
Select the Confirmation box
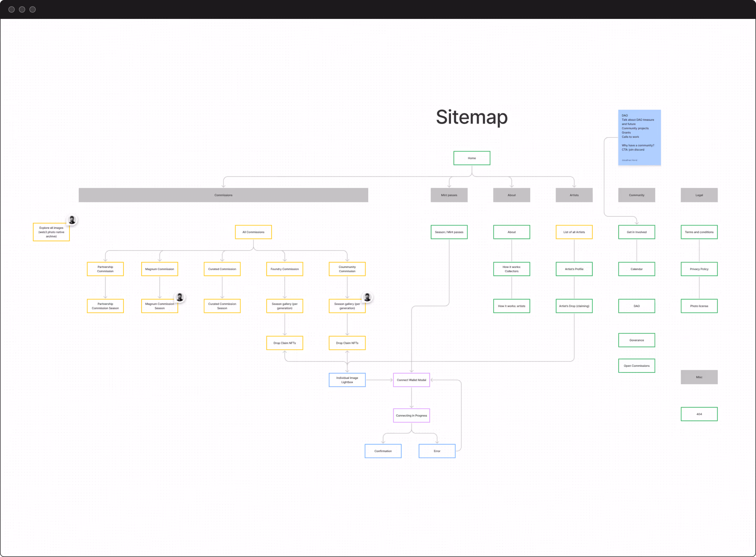[383, 451]
